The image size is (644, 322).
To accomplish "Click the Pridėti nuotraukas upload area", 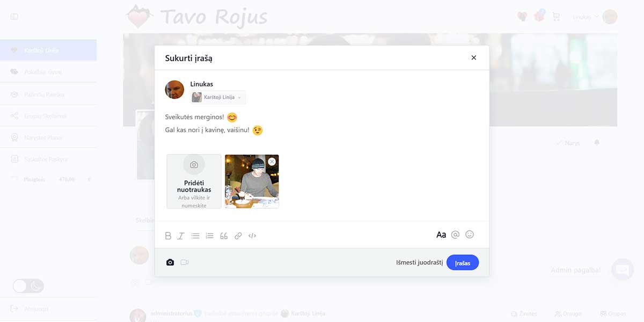I will point(194,181).
